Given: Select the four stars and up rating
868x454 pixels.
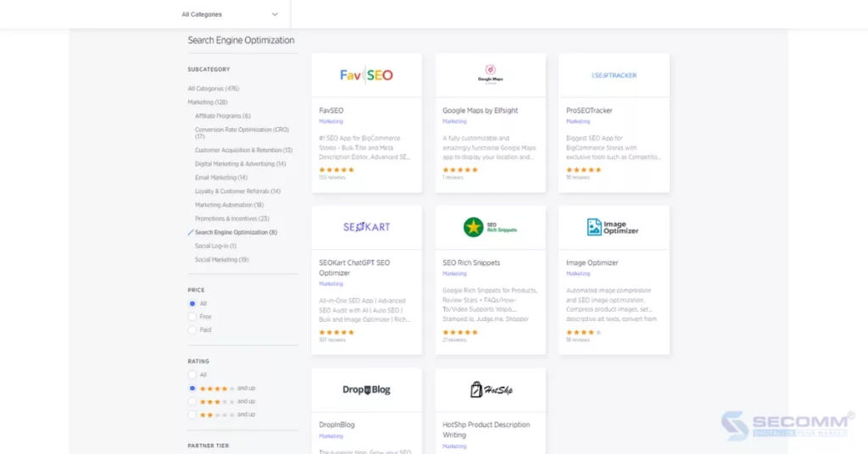Looking at the screenshot, I should pos(192,388).
